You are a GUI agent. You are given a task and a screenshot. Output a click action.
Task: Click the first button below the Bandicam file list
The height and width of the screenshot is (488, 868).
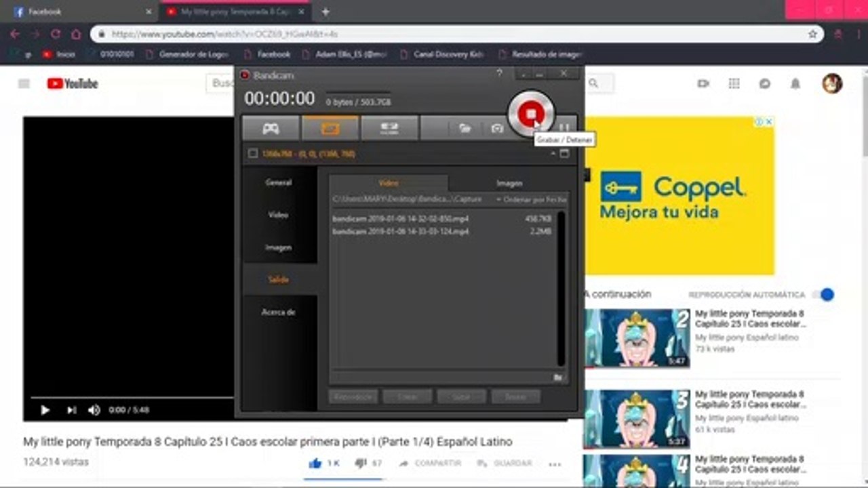tap(353, 396)
